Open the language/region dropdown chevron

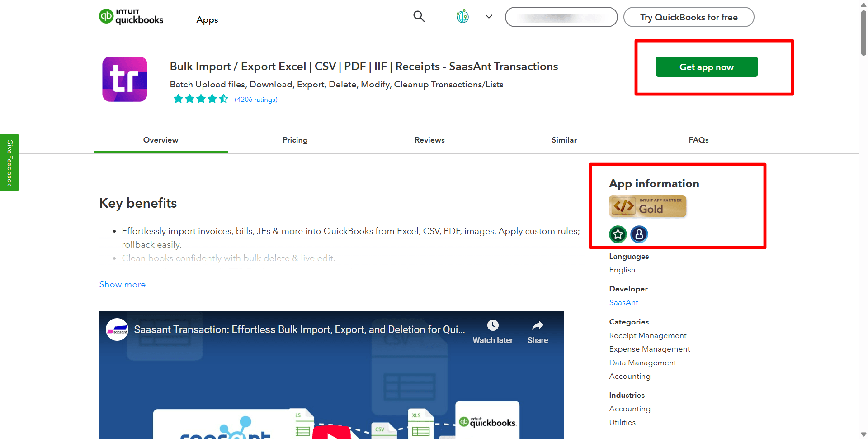(x=489, y=16)
